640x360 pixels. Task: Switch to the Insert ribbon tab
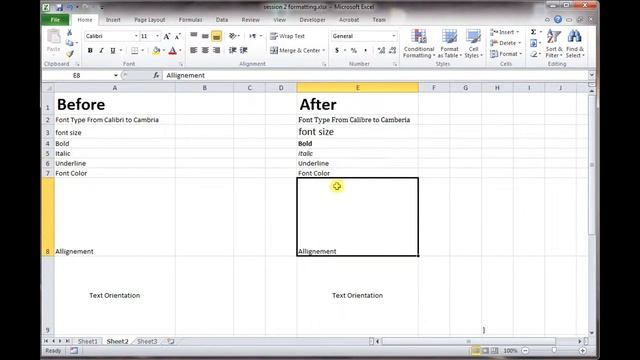pyautogui.click(x=113, y=20)
